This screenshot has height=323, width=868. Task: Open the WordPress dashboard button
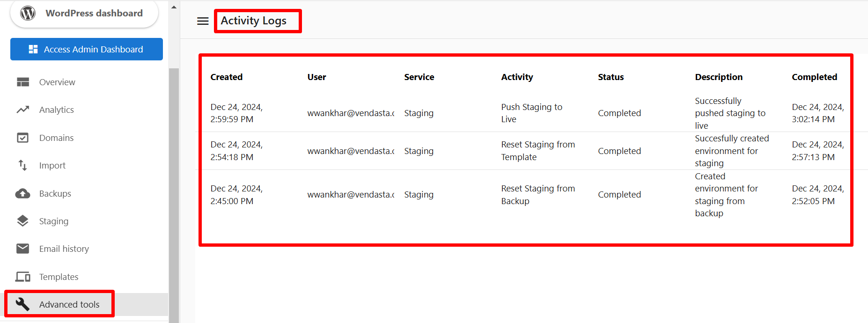(x=84, y=14)
